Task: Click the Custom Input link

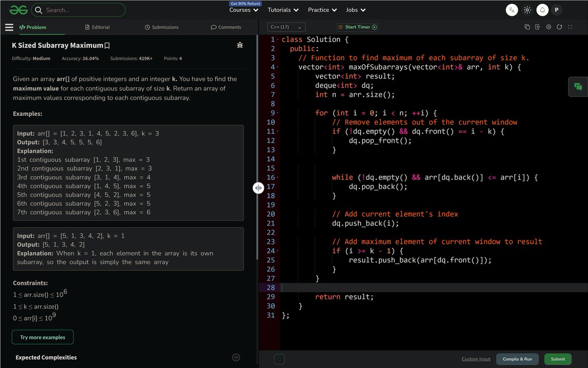Action: [476, 359]
